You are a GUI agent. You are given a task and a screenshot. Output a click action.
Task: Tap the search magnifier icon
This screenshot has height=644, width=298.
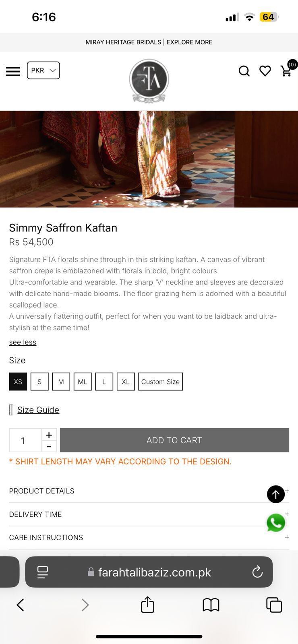244,71
